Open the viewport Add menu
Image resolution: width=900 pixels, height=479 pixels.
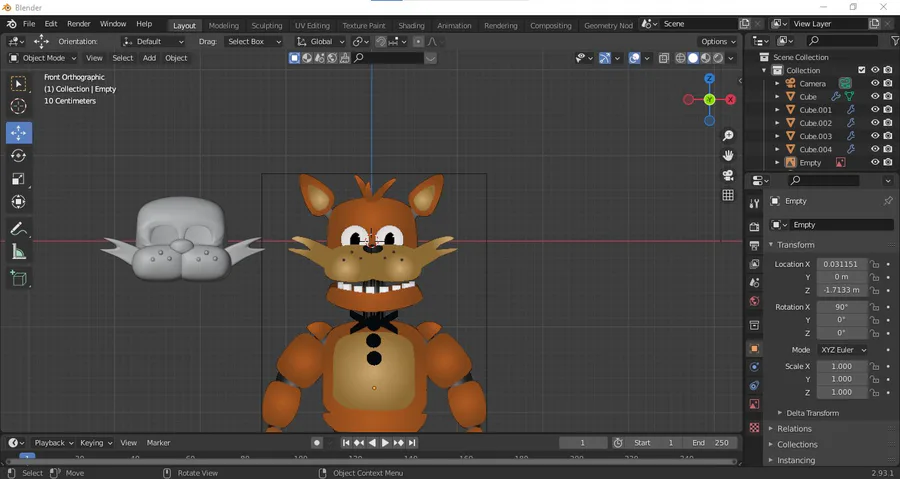coord(149,58)
